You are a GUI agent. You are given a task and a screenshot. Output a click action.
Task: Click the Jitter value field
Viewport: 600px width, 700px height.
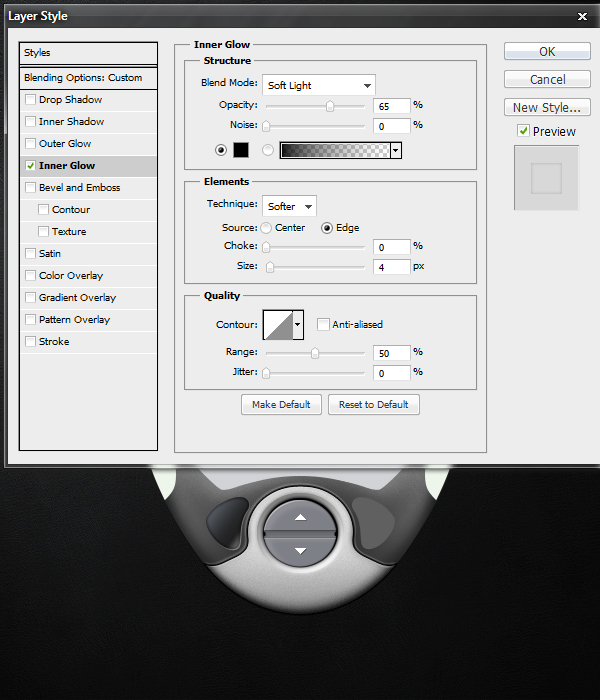click(x=392, y=373)
